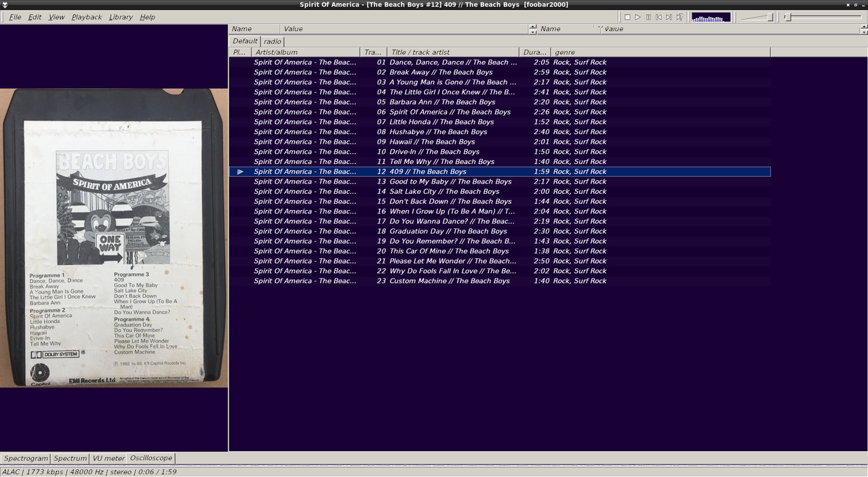Select track 22 Why Do Fools Fall In Love

500,271
